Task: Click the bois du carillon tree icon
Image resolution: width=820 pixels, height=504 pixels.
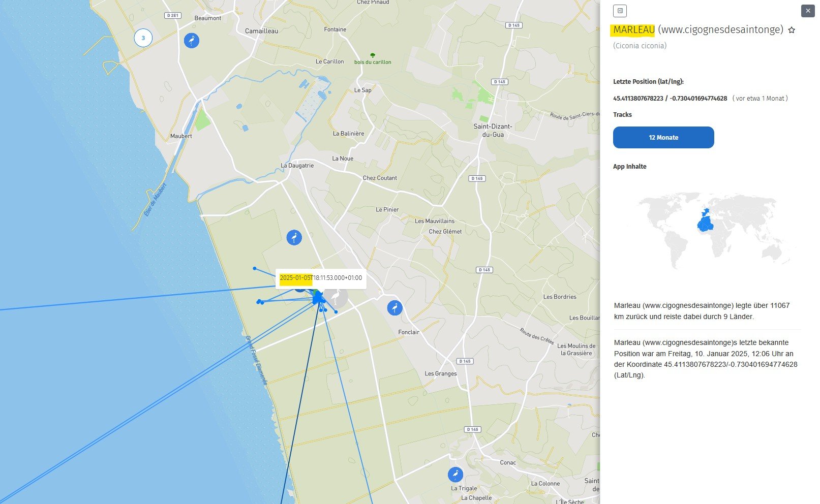Action: (x=373, y=55)
